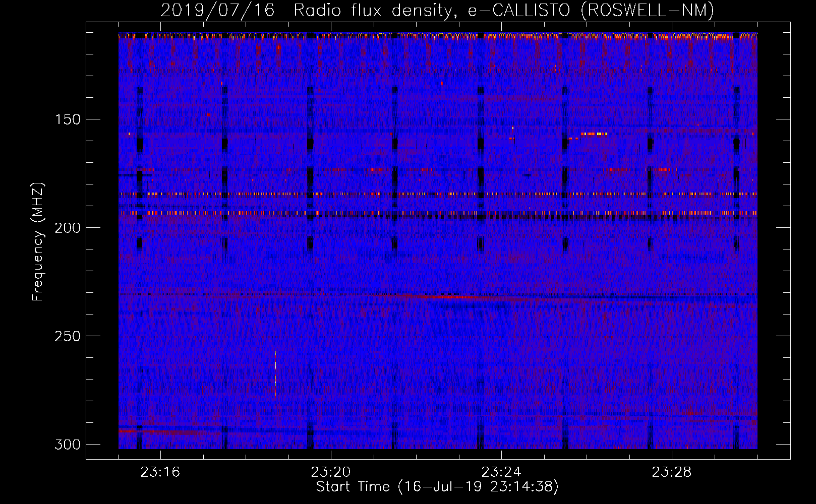
Task: Click the bright yellow streak near 157 MHz
Action: 594,134
